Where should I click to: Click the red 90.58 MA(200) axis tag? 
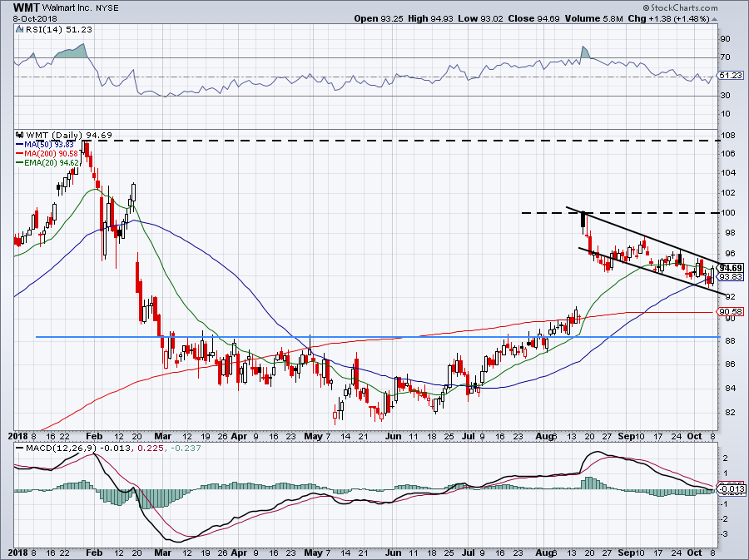731,312
